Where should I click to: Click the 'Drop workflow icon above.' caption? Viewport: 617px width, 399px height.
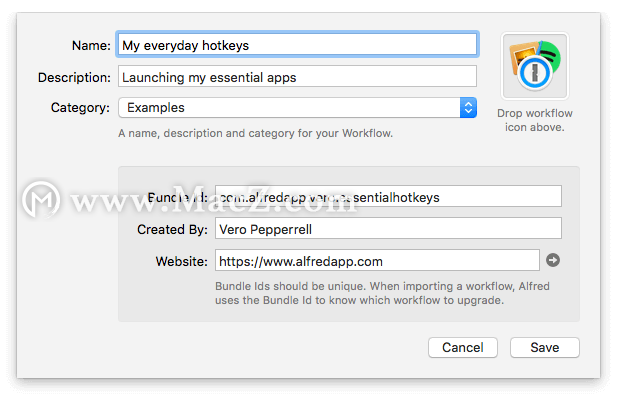(x=535, y=120)
